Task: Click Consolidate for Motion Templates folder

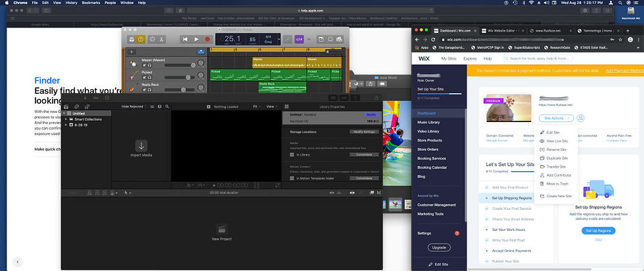Action: coord(364,178)
